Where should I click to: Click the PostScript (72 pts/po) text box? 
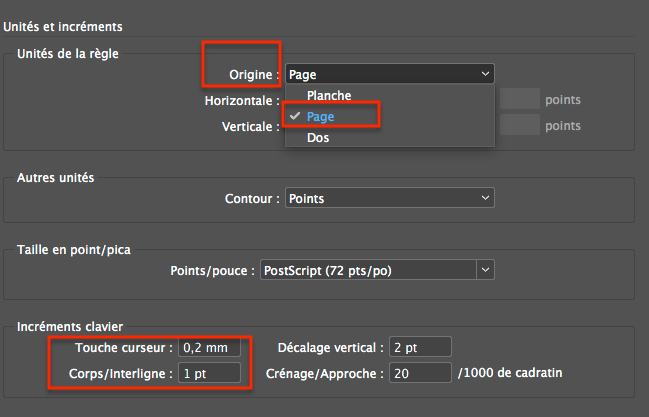pos(367,270)
